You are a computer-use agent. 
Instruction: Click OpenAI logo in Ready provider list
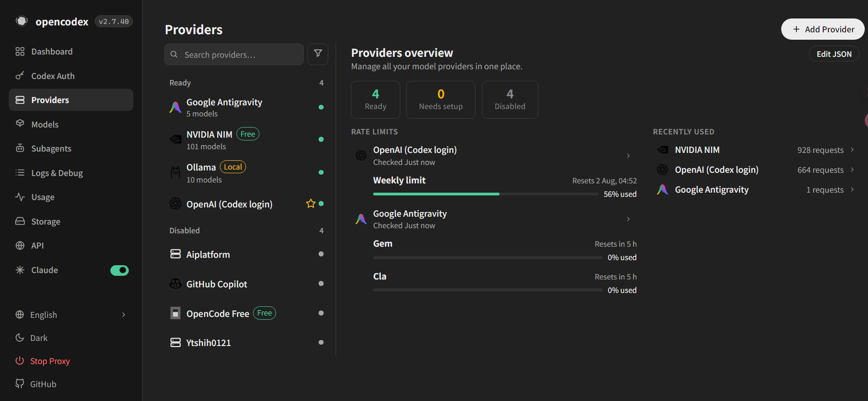[x=175, y=203]
